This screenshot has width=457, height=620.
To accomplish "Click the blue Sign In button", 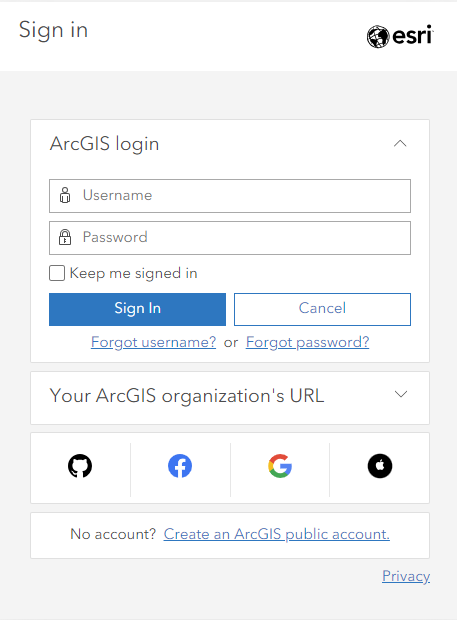I will (137, 309).
